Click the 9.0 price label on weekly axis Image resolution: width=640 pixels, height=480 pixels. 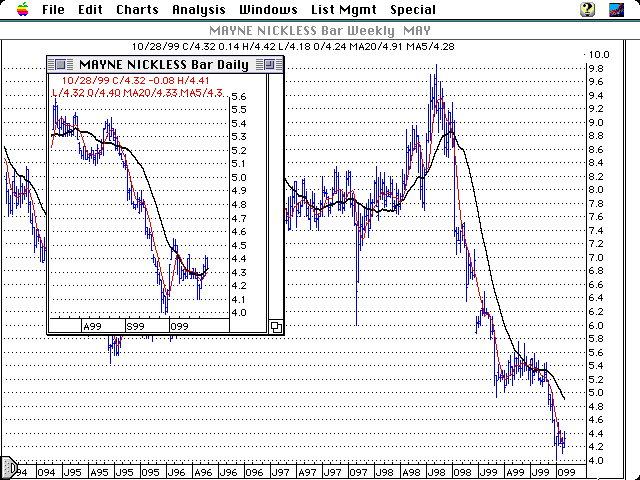pyautogui.click(x=596, y=122)
